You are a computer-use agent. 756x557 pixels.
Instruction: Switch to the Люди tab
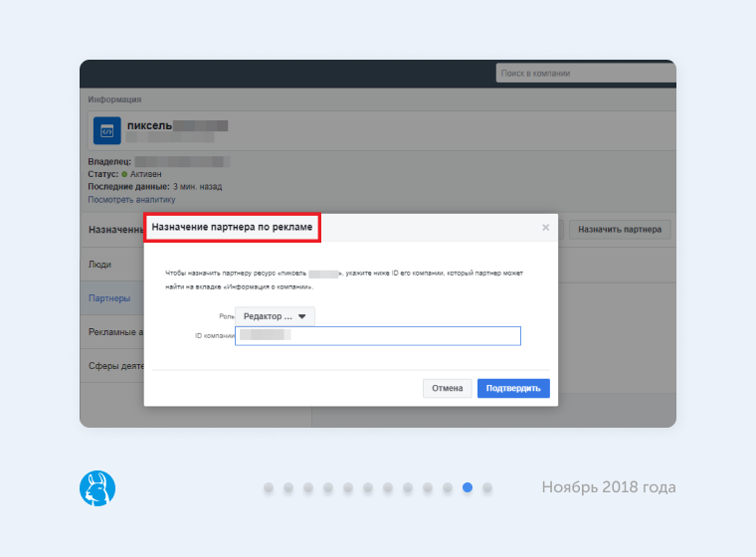tap(99, 265)
